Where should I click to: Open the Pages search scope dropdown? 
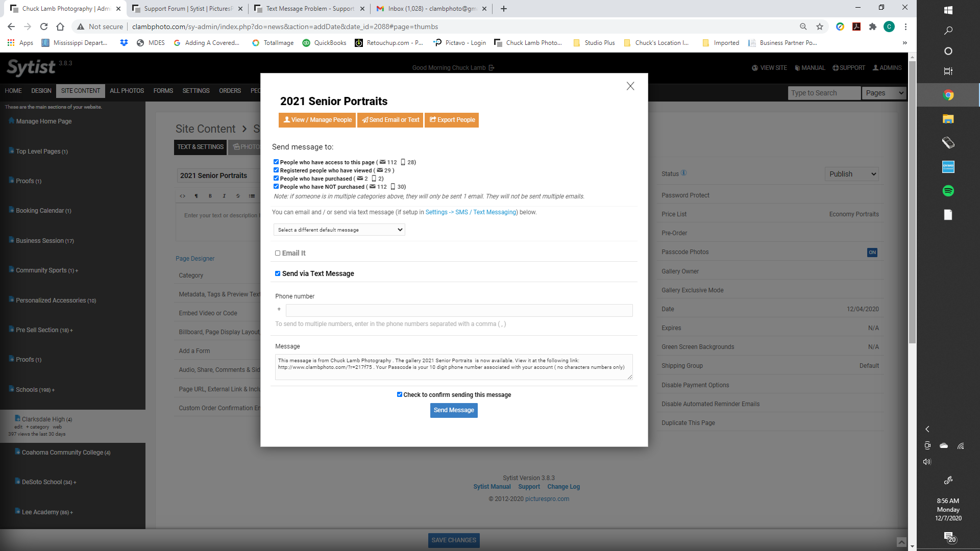tap(885, 93)
